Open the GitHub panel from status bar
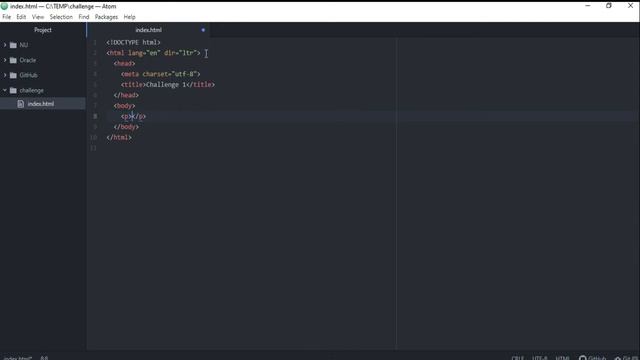The width and height of the screenshot is (640, 360). pyautogui.click(x=593, y=358)
